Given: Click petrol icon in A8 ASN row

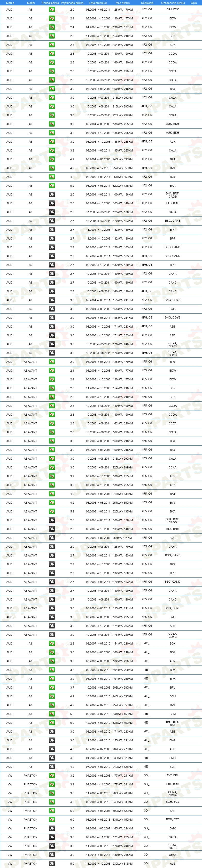Looking at the screenshot, I should pyautogui.click(x=52, y=661).
